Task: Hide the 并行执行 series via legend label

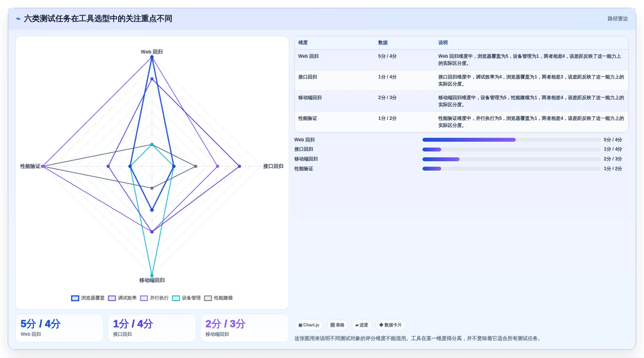Action: coord(159,298)
